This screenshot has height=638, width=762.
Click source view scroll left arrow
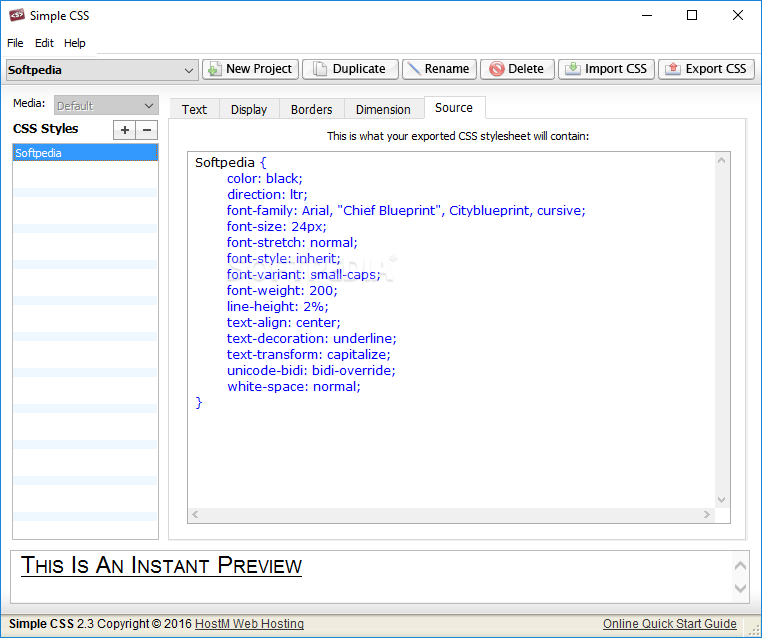[195, 514]
